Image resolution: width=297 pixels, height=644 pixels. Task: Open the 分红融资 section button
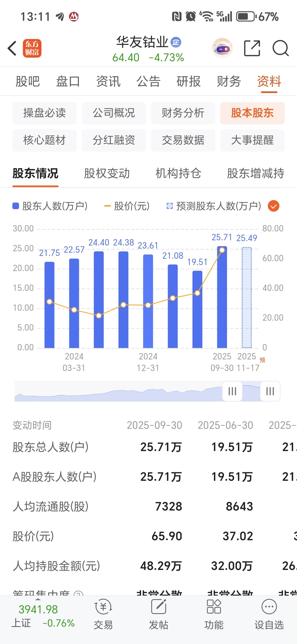(114, 140)
